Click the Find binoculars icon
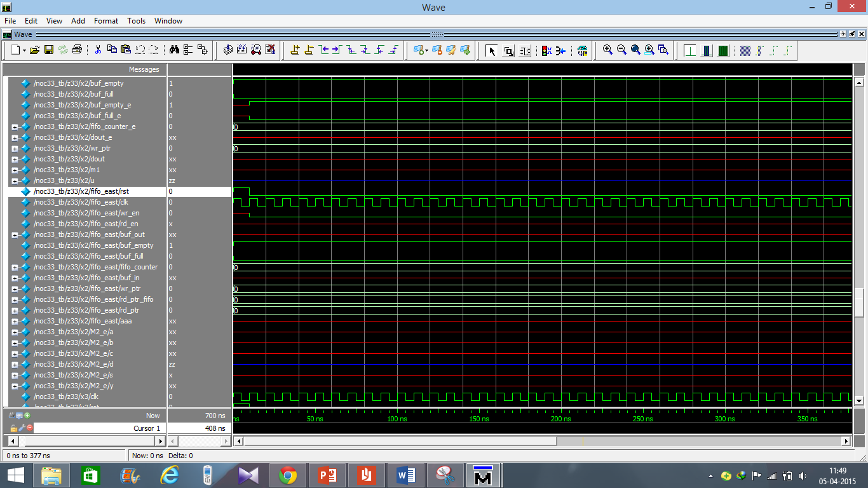Image resolution: width=868 pixels, height=488 pixels. (x=174, y=50)
